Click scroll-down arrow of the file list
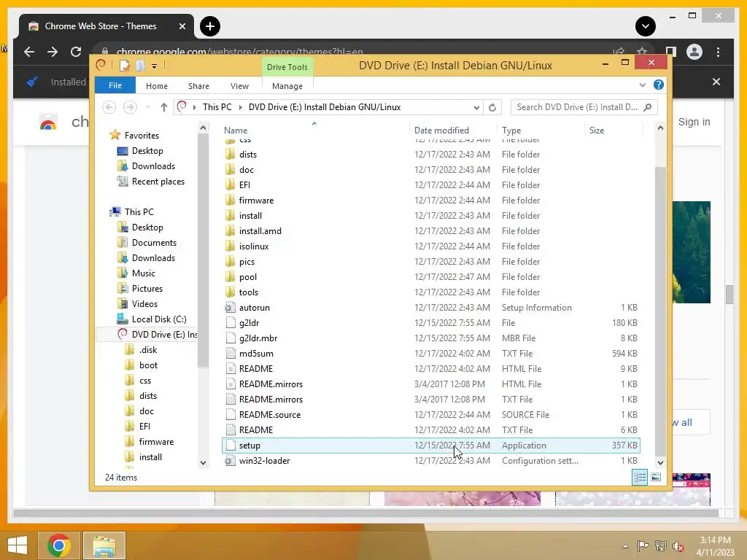Image resolution: width=747 pixels, height=560 pixels. coord(660,462)
